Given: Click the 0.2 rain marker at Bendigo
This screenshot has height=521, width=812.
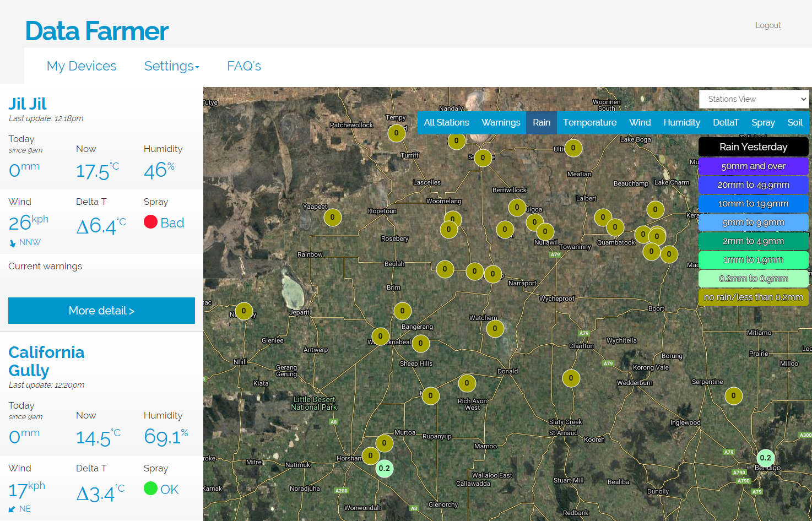Looking at the screenshot, I should (x=765, y=458).
